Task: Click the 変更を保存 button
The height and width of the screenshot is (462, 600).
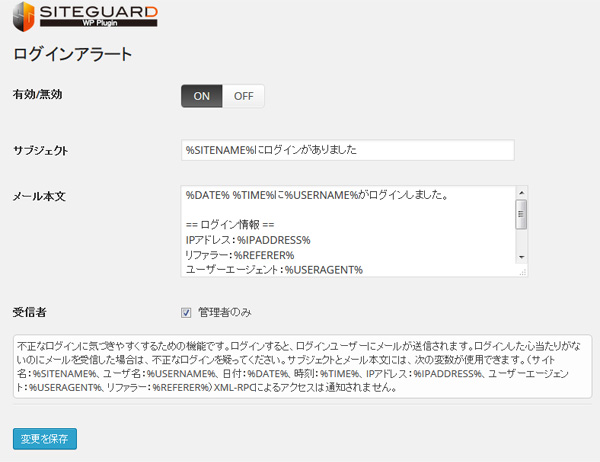Action: pyautogui.click(x=45, y=439)
